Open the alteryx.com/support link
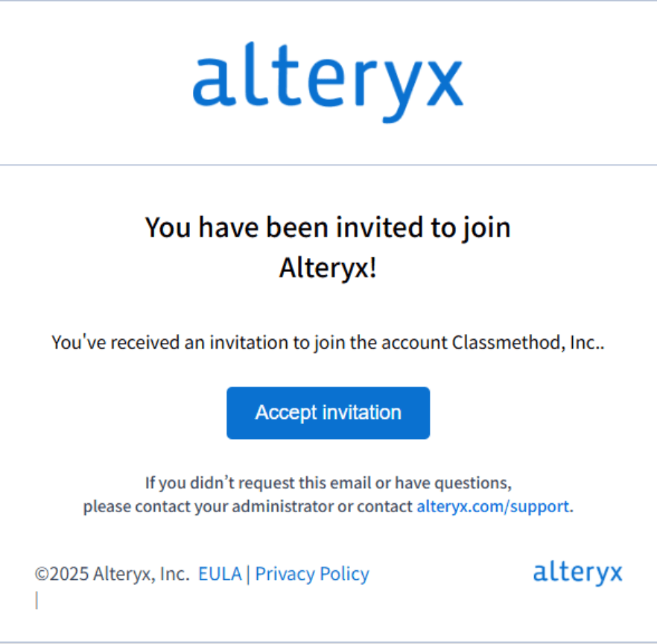The height and width of the screenshot is (644, 657). (x=492, y=507)
